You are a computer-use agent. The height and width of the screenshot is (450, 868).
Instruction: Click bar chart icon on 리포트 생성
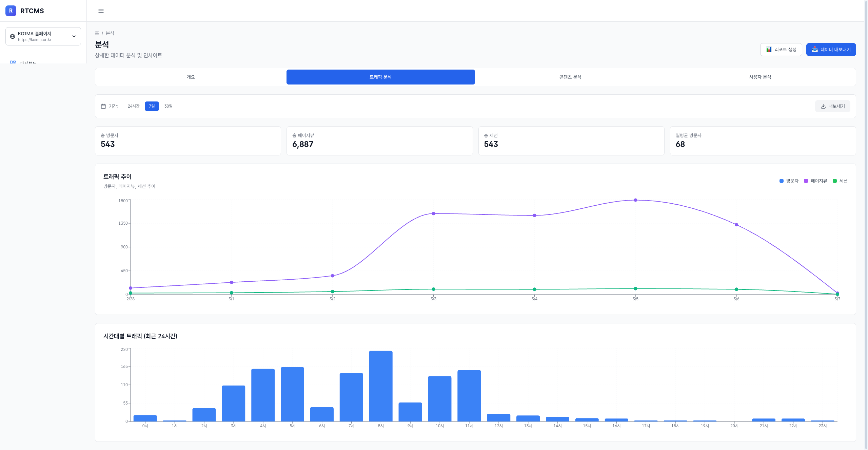point(769,50)
